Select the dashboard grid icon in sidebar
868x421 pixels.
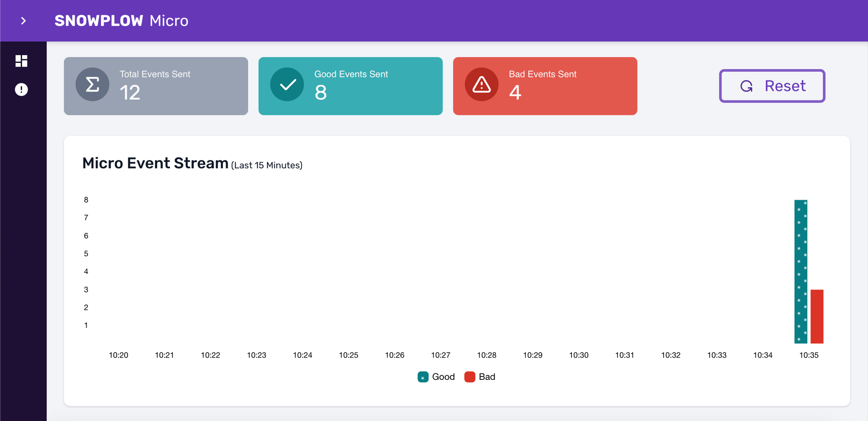(x=21, y=61)
